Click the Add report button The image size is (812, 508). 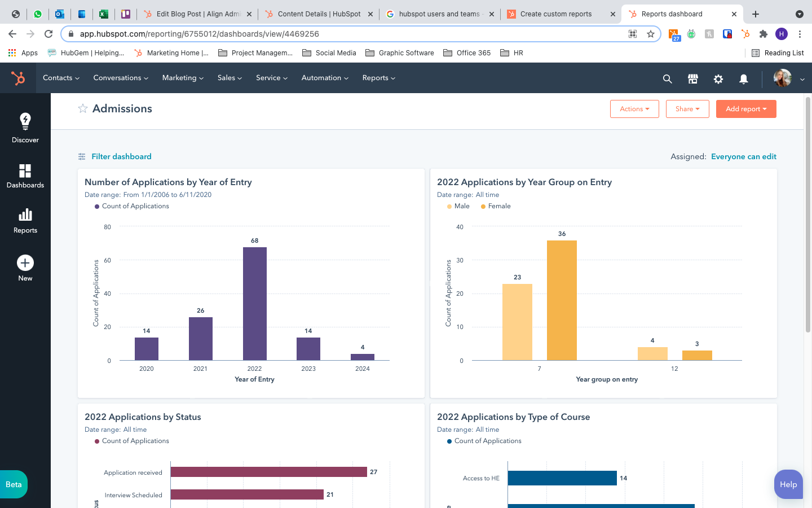(746, 109)
